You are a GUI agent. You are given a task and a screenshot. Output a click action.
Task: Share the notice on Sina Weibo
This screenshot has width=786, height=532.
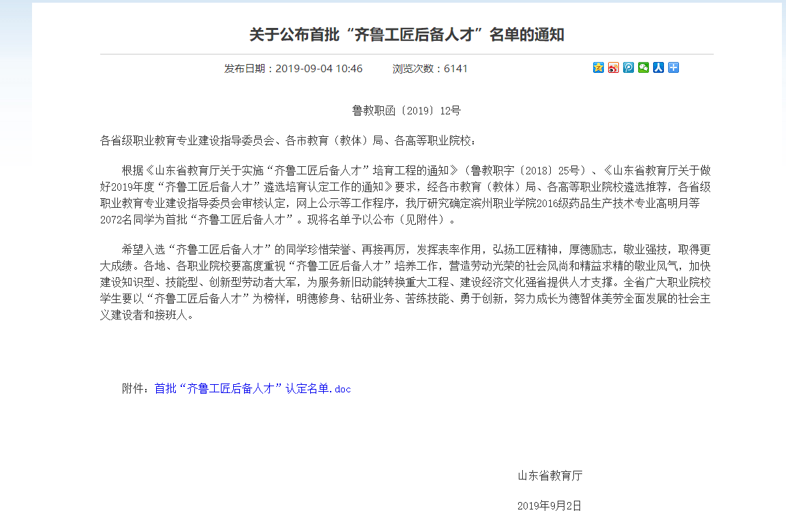[x=613, y=67]
